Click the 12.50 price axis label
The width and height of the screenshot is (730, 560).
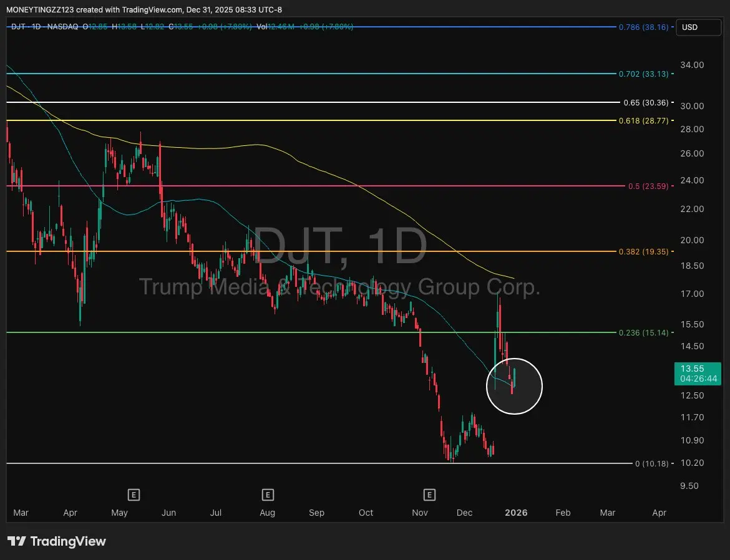tap(692, 395)
